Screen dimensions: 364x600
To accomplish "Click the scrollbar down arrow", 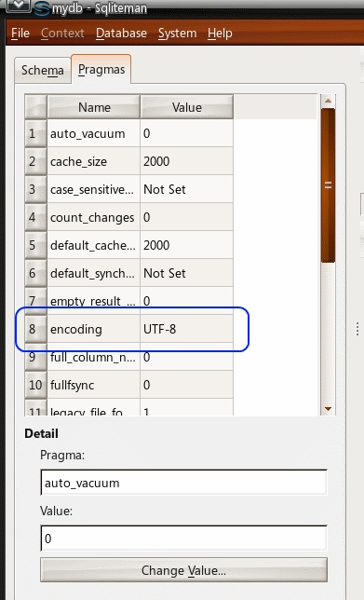I will (x=328, y=409).
